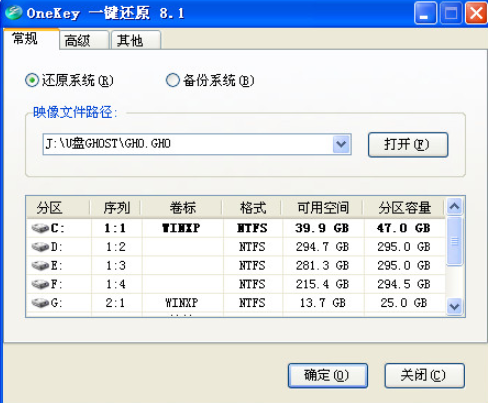Click the partition list scrollbar thumb
488x403 pixels.
(x=455, y=241)
